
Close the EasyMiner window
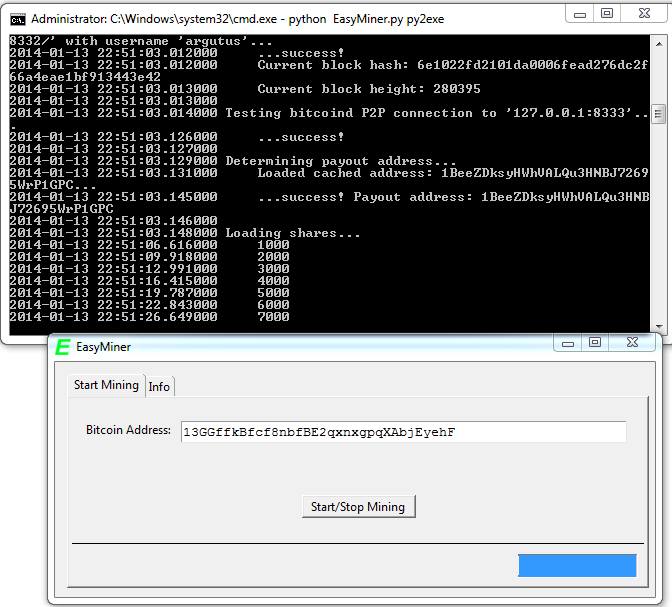tap(632, 343)
